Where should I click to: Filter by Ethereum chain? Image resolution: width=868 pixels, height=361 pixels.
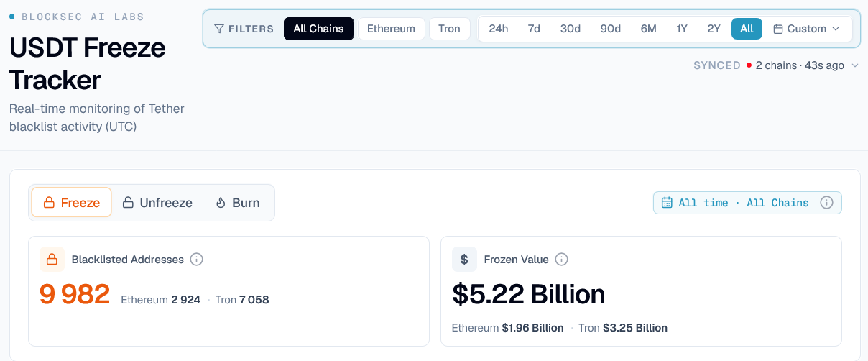[x=391, y=29]
